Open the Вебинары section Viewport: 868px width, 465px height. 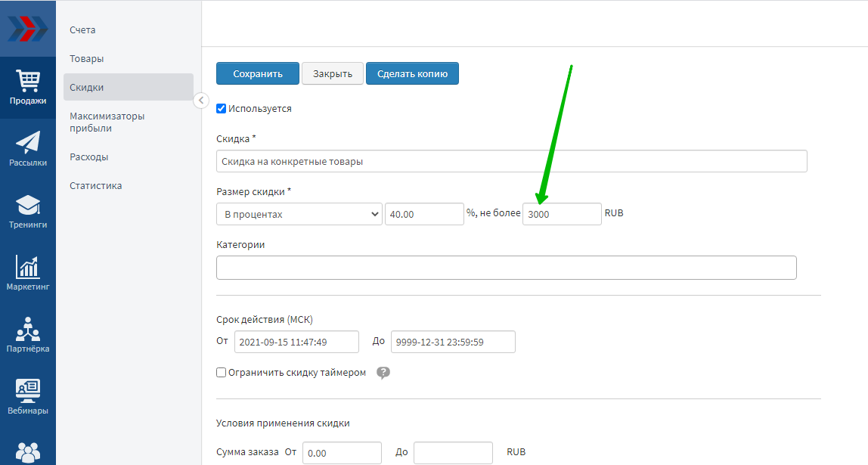(x=28, y=397)
